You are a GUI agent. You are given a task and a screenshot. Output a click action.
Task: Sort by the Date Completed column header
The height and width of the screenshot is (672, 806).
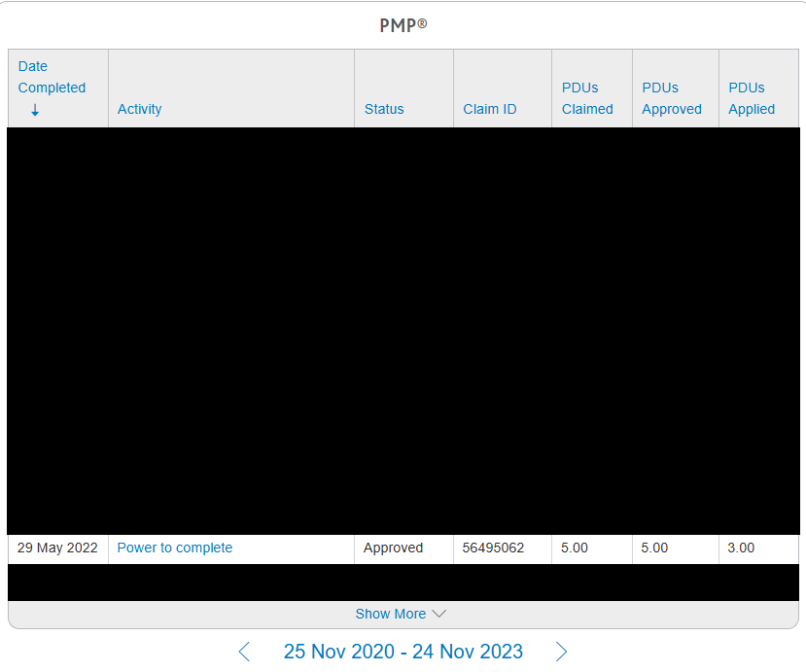52,78
